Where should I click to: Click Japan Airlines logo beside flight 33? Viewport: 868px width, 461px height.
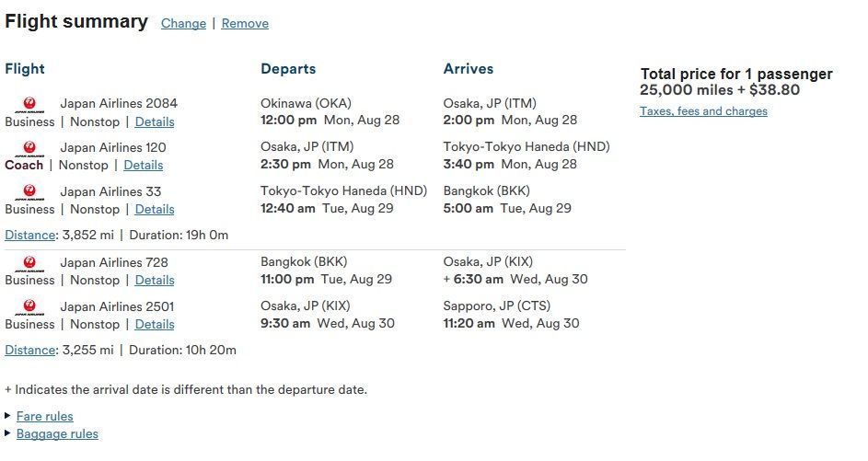click(x=29, y=192)
